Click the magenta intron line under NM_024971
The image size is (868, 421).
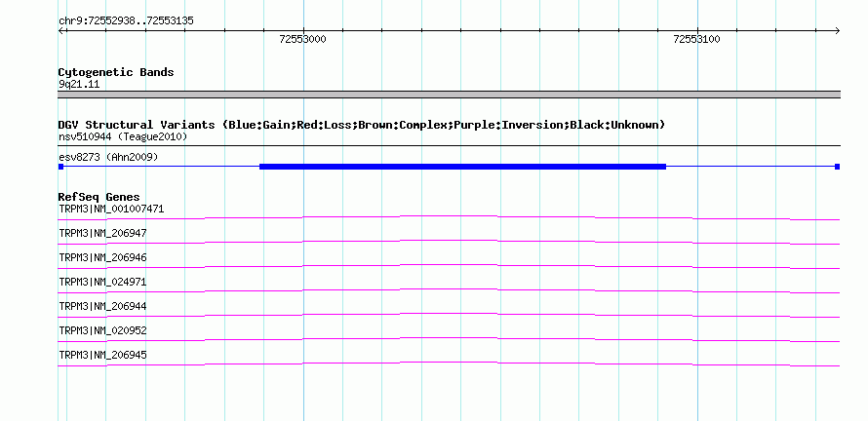[x=449, y=288]
